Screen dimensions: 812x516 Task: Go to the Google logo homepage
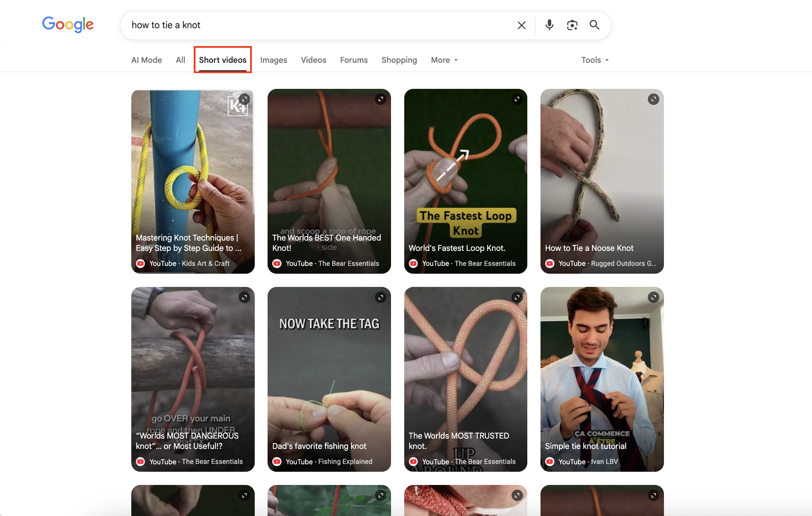coord(68,25)
